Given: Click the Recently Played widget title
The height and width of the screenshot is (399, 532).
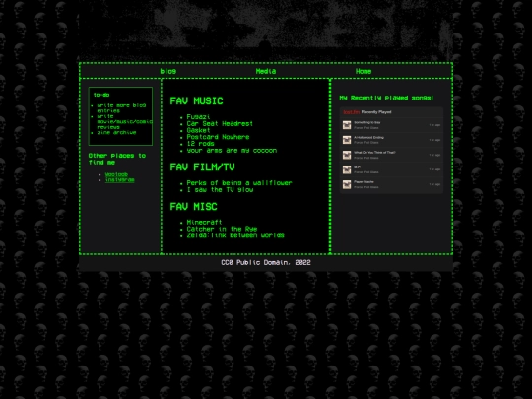Looking at the screenshot, I should pyautogui.click(x=376, y=112).
